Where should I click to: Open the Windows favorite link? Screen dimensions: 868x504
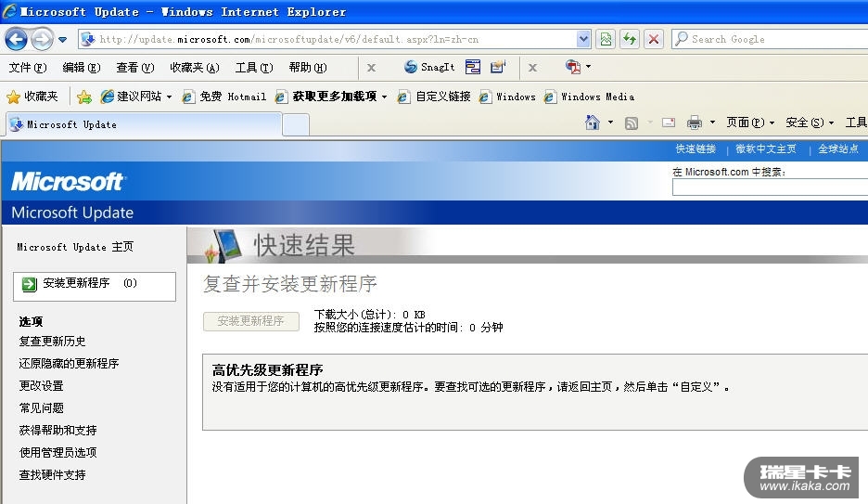click(507, 97)
